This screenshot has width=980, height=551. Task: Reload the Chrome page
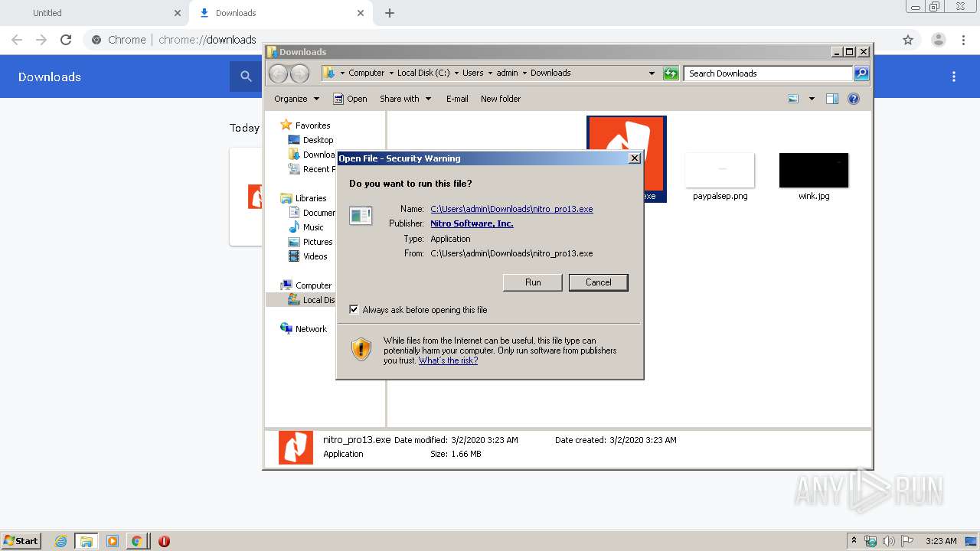coord(66,40)
